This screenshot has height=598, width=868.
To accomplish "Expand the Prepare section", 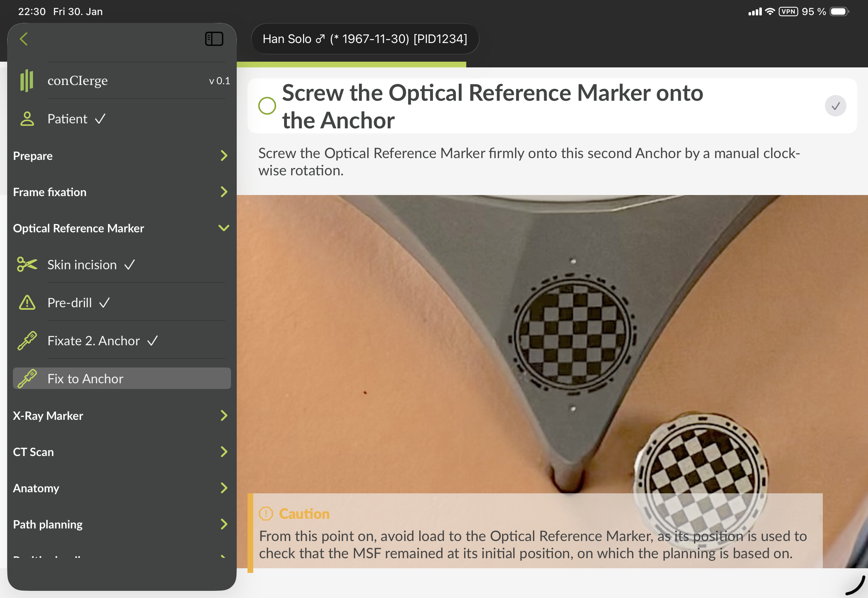I will coord(122,156).
